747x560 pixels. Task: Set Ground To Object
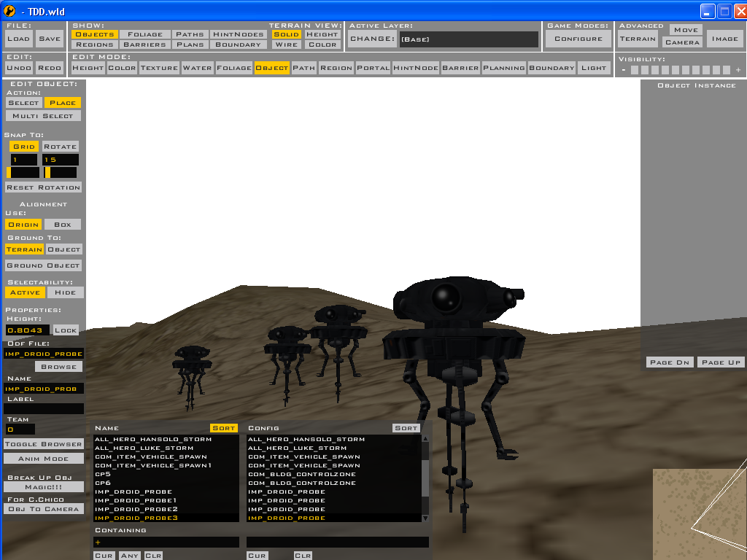click(x=64, y=249)
